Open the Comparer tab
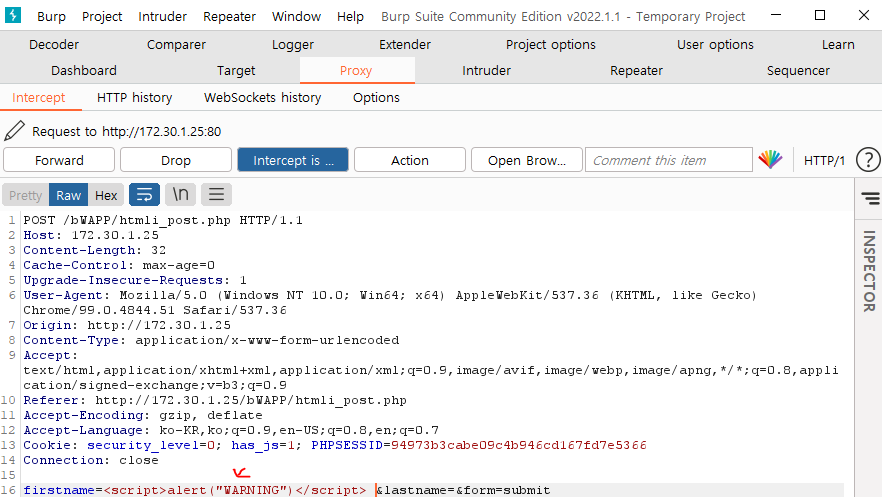The height and width of the screenshot is (497, 882). 176,44
